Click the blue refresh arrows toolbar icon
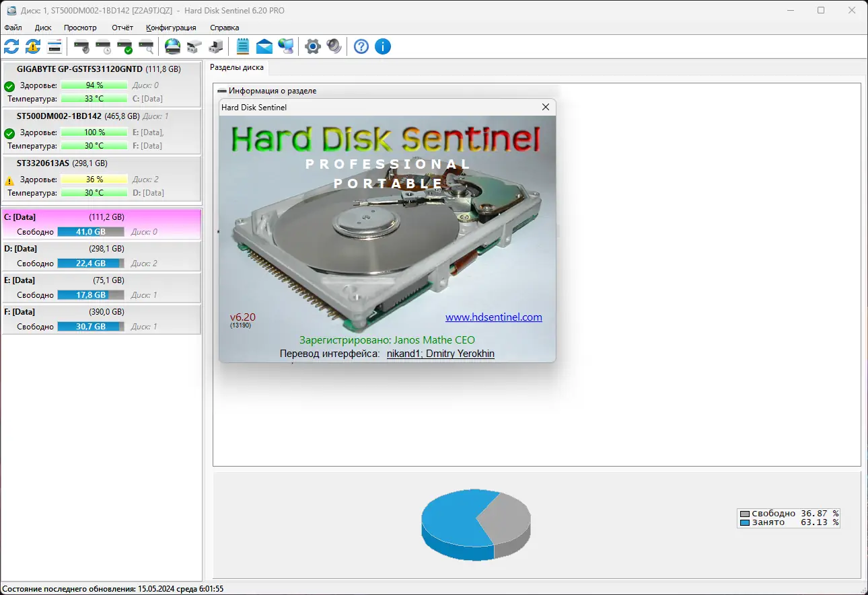This screenshot has width=868, height=595. (x=11, y=46)
